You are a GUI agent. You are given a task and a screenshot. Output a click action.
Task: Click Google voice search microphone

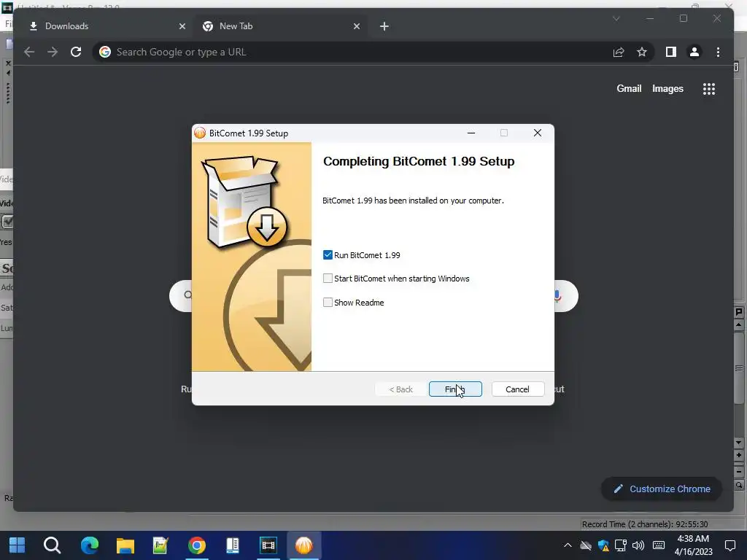click(558, 296)
